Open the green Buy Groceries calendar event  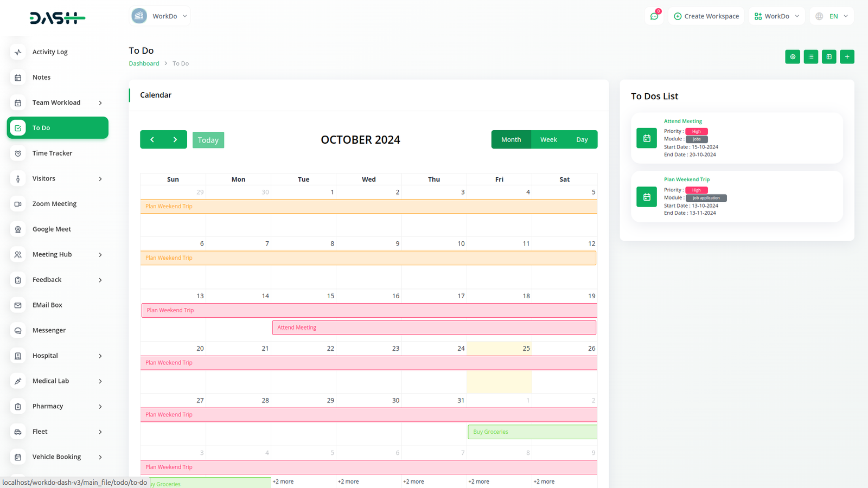[532, 432]
